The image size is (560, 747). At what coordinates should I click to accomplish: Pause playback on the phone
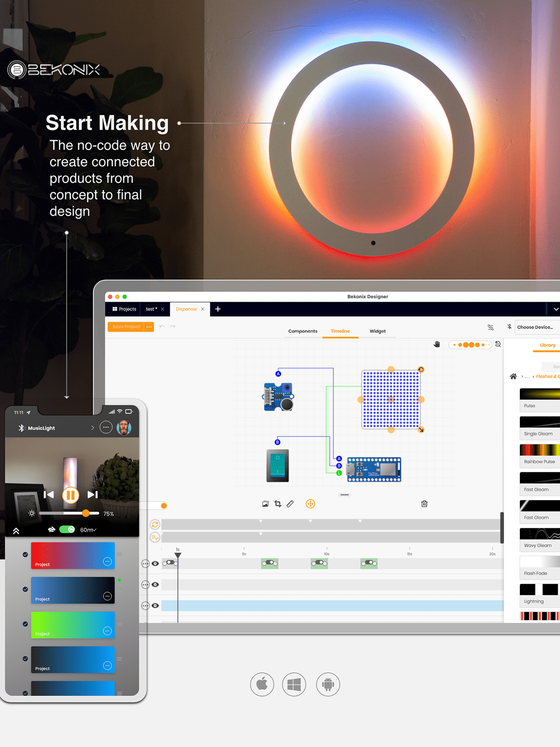coord(71,495)
